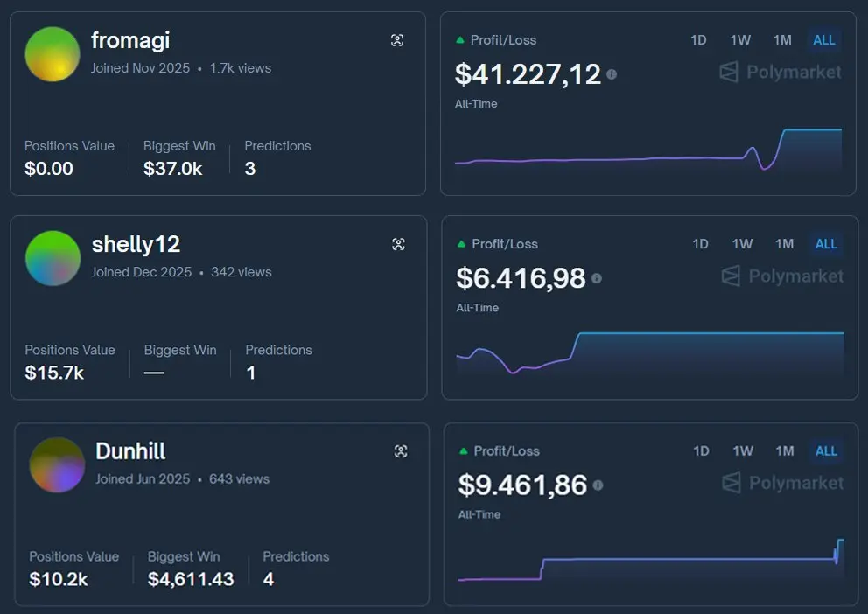Click the '342 views' text

click(x=241, y=272)
